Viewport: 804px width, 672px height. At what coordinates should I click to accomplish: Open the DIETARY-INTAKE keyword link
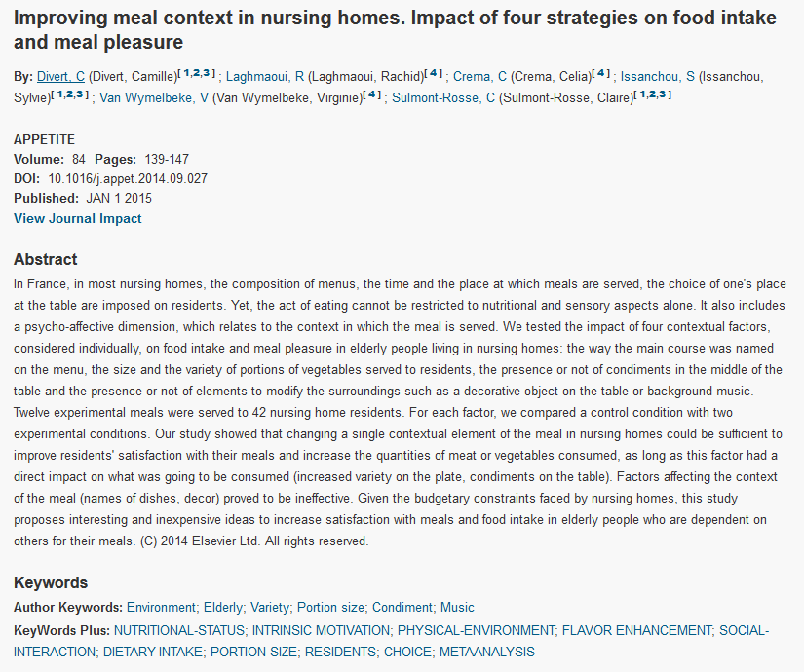coord(153,652)
